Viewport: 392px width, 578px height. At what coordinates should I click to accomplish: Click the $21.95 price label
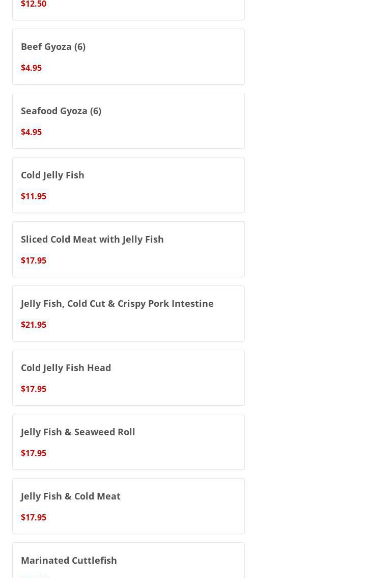(34, 325)
